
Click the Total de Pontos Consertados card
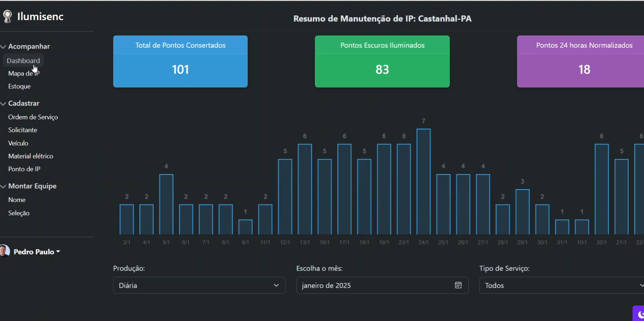(x=180, y=61)
